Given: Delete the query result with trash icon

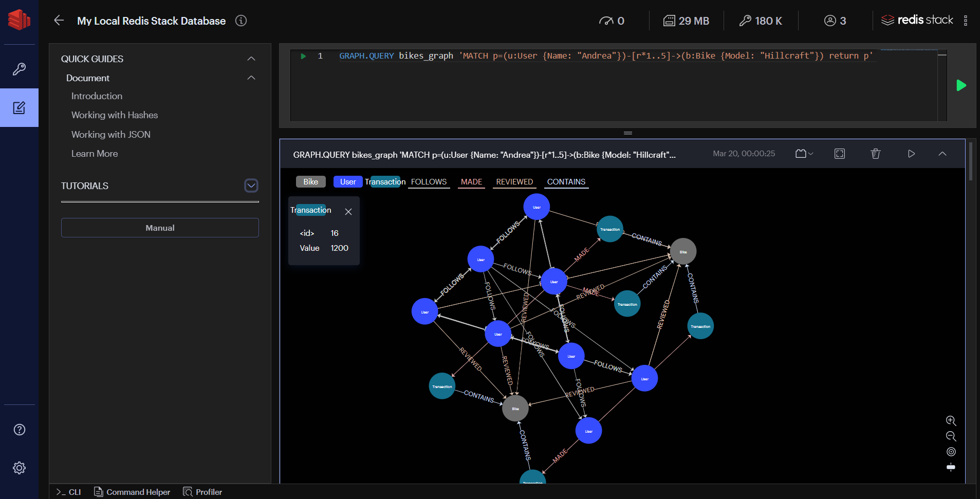Looking at the screenshot, I should point(876,154).
